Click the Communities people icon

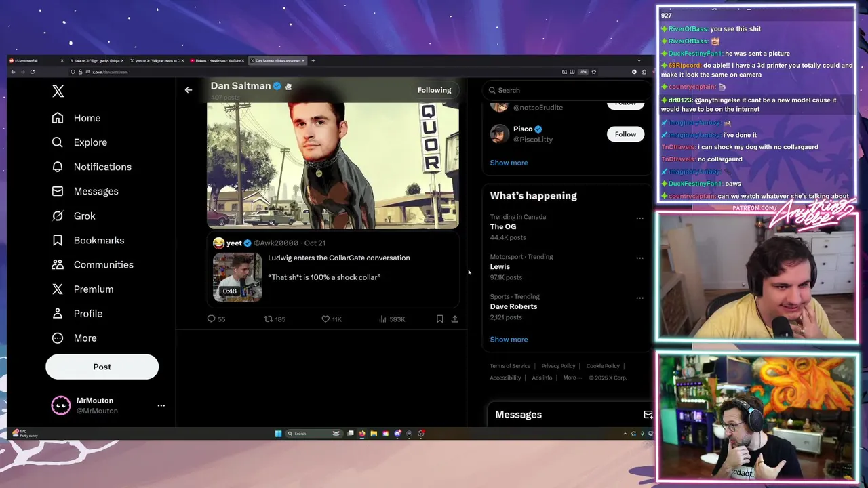coord(58,264)
